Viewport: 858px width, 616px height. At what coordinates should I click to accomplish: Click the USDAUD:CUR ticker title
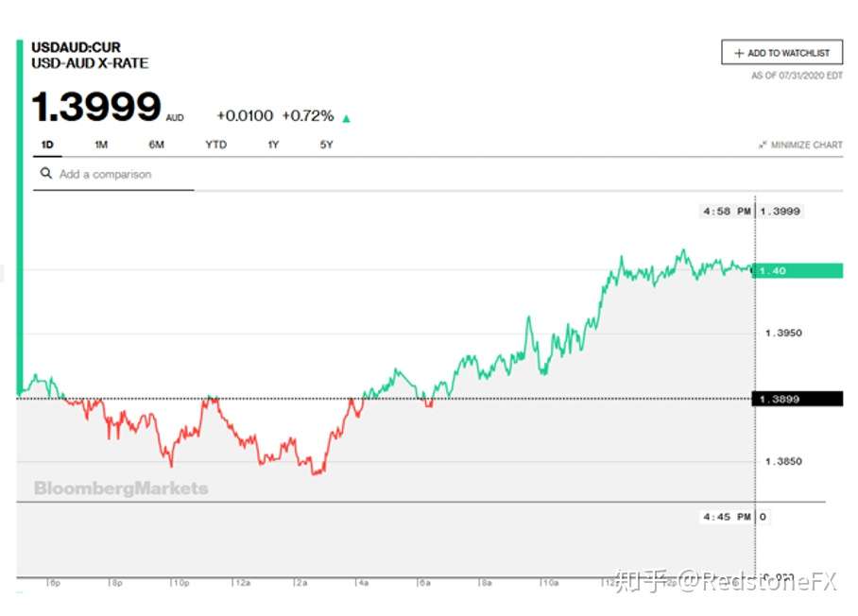click(76, 47)
